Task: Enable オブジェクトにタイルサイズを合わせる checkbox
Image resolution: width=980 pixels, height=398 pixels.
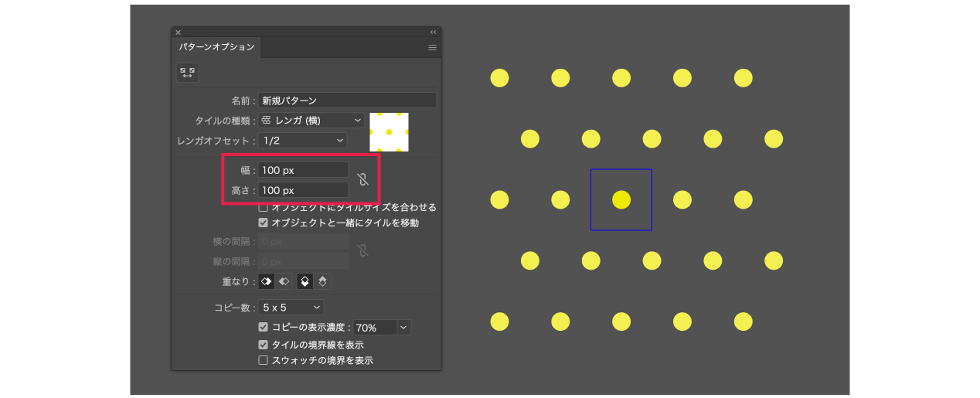Action: click(264, 207)
